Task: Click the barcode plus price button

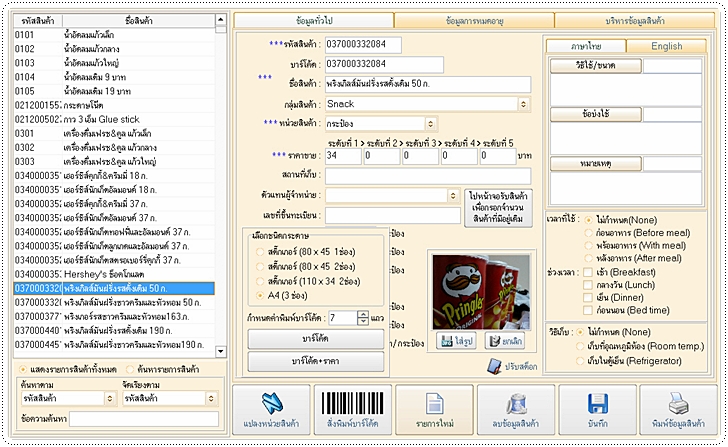Action: 316,361
